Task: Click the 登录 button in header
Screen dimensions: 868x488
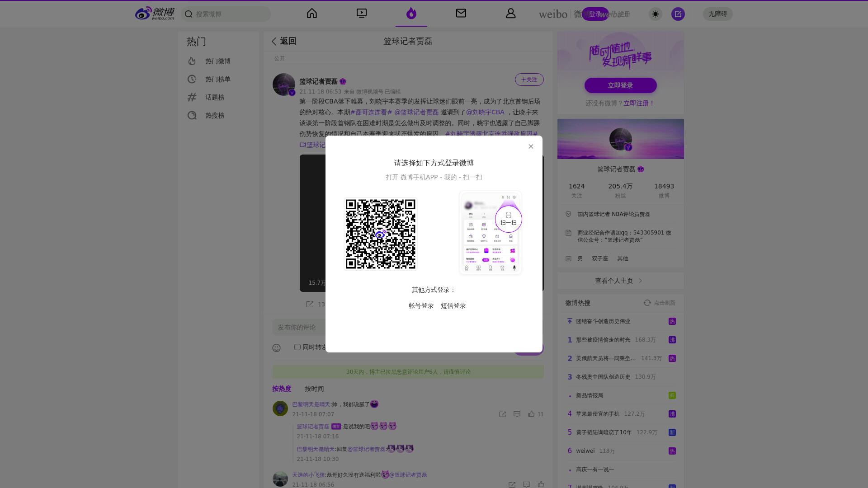Action: click(x=595, y=14)
